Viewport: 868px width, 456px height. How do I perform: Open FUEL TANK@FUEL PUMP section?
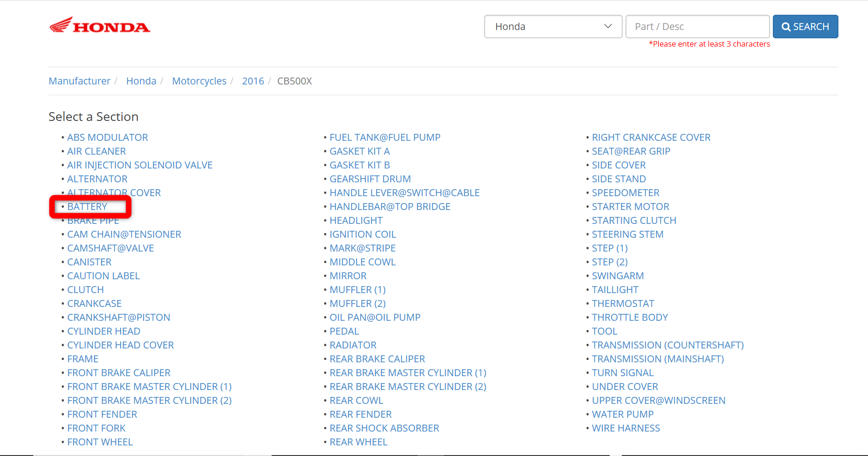click(x=385, y=138)
